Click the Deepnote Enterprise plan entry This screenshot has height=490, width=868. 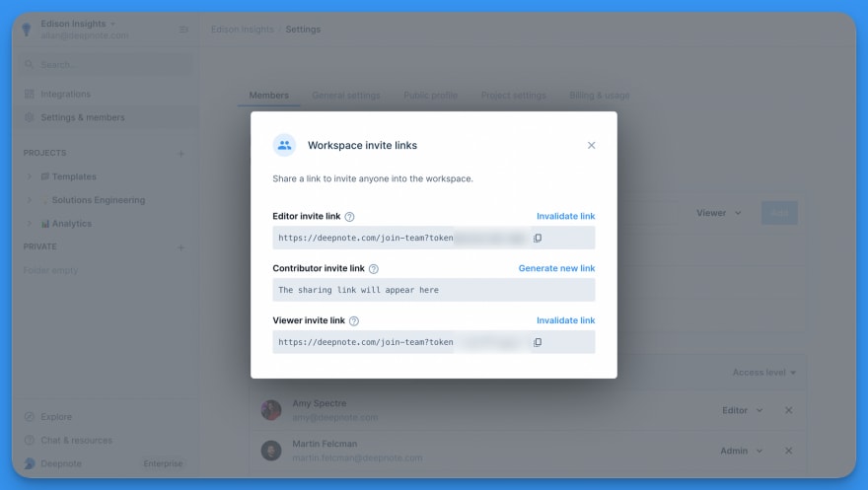pyautogui.click(x=105, y=463)
